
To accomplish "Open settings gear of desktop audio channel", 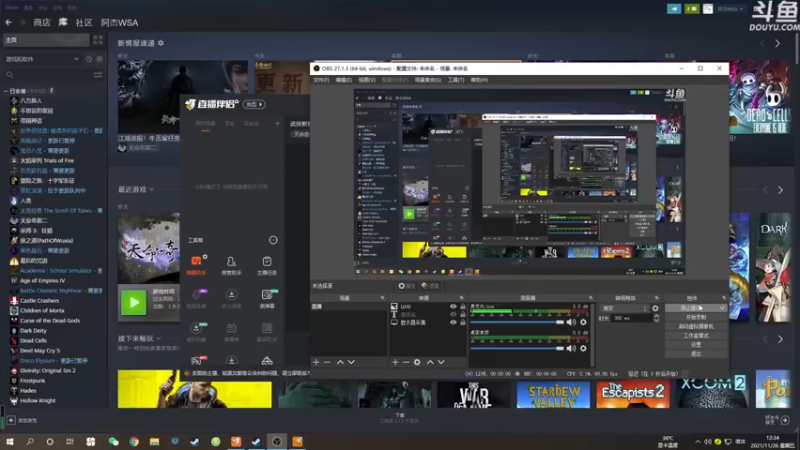I will pyautogui.click(x=583, y=348).
